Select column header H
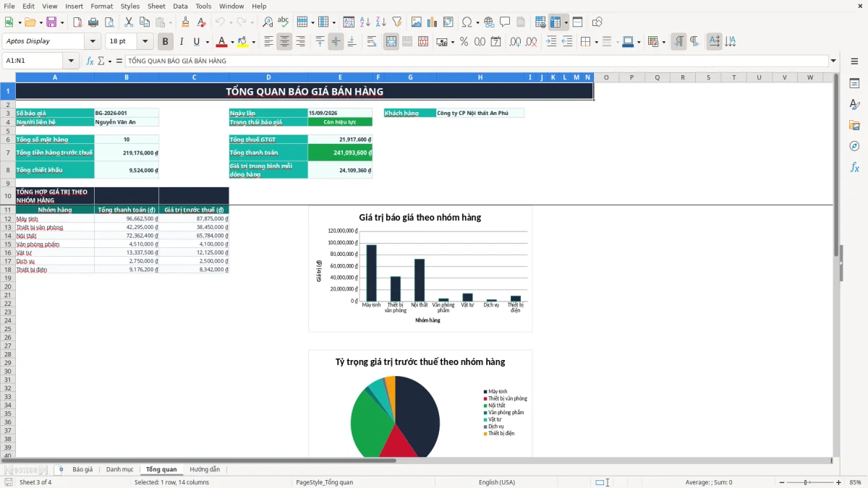This screenshot has width=868, height=488. (x=480, y=77)
